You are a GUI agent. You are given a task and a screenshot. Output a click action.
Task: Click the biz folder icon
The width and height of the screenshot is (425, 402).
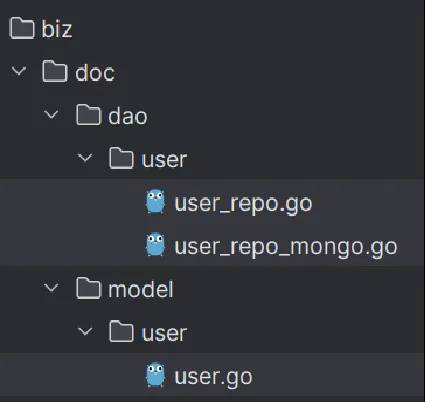coord(22,28)
